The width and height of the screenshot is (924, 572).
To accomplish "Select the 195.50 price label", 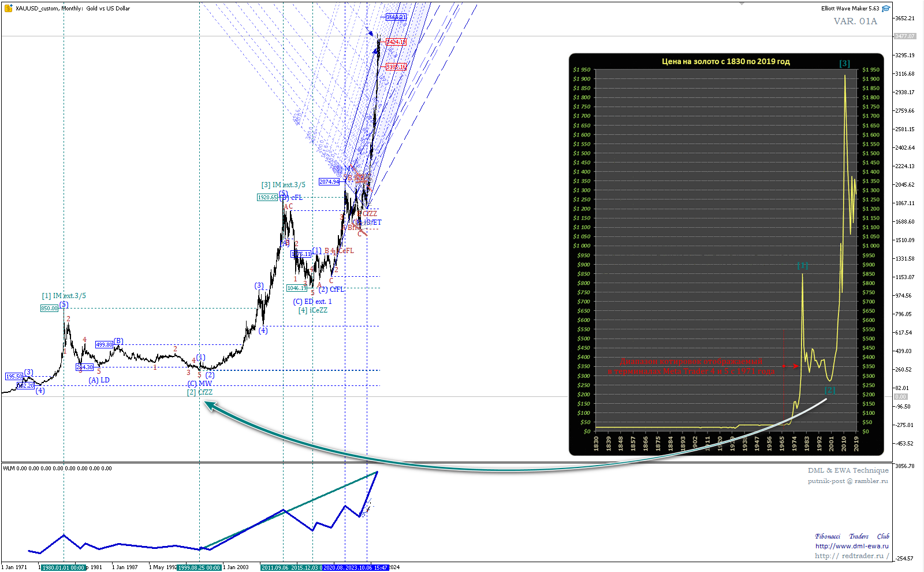I will pyautogui.click(x=14, y=376).
